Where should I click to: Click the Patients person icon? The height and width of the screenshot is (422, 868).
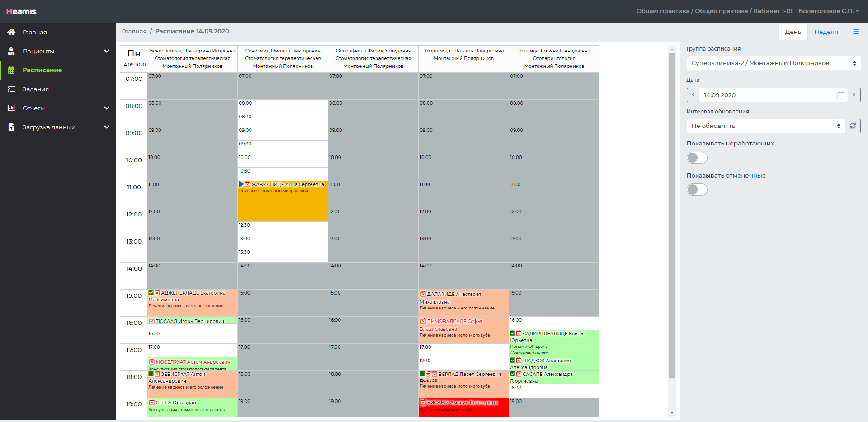11,51
